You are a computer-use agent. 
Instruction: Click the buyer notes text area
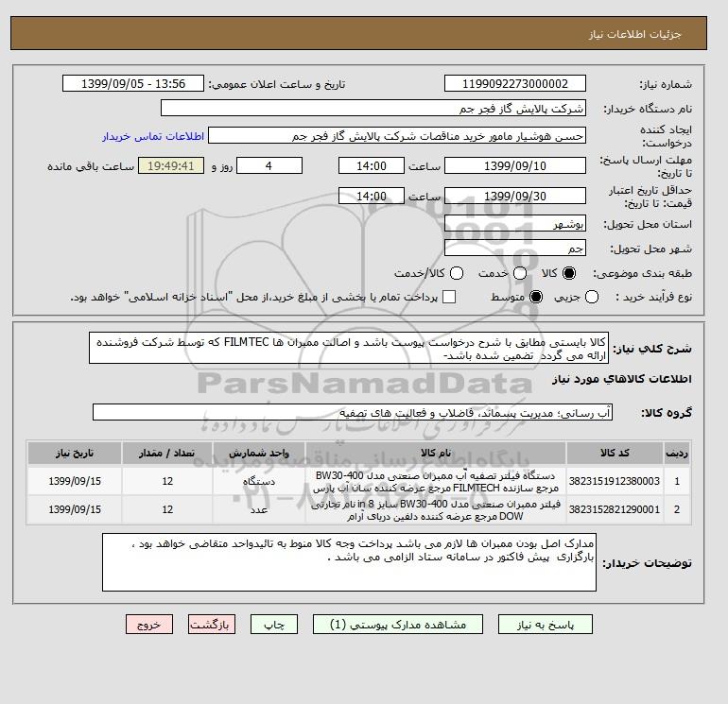click(x=349, y=562)
